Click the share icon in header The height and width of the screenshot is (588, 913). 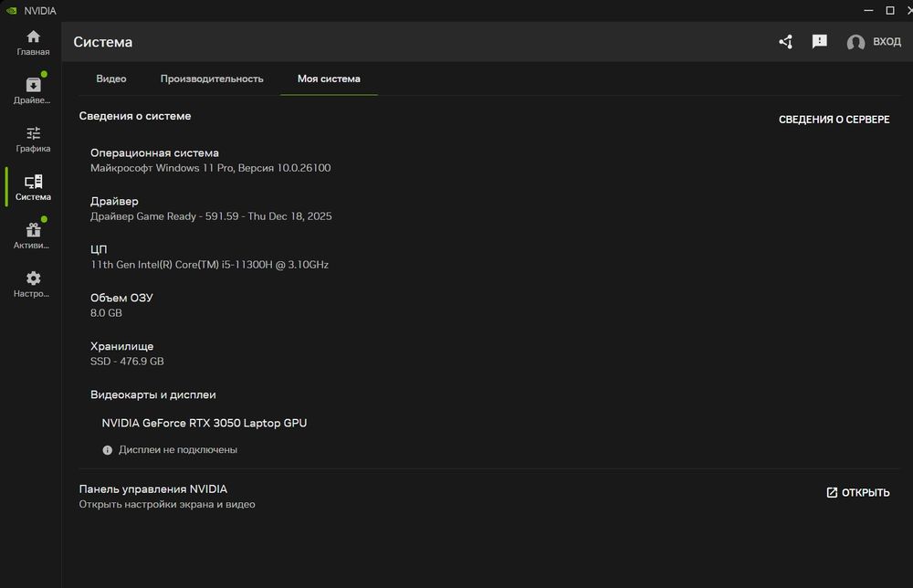click(x=785, y=42)
